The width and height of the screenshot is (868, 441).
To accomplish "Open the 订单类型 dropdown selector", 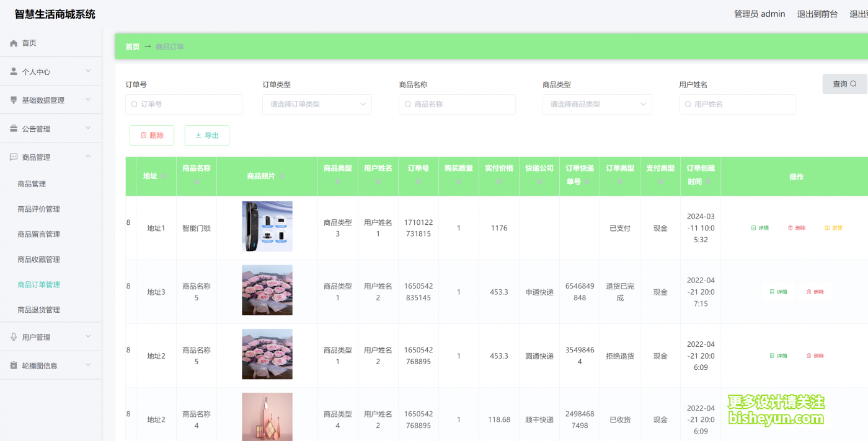I will 317,104.
